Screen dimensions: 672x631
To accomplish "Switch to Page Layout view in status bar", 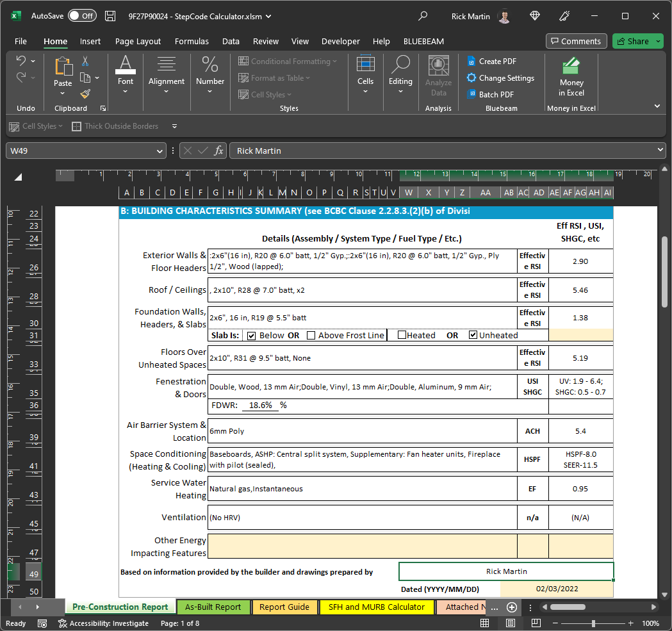I will click(x=511, y=623).
